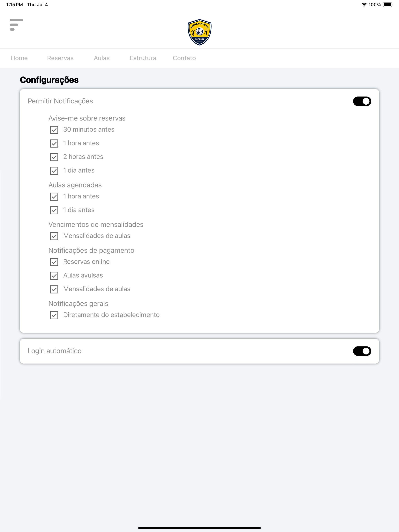Open the hamburger side menu
The image size is (399, 532).
(x=16, y=25)
